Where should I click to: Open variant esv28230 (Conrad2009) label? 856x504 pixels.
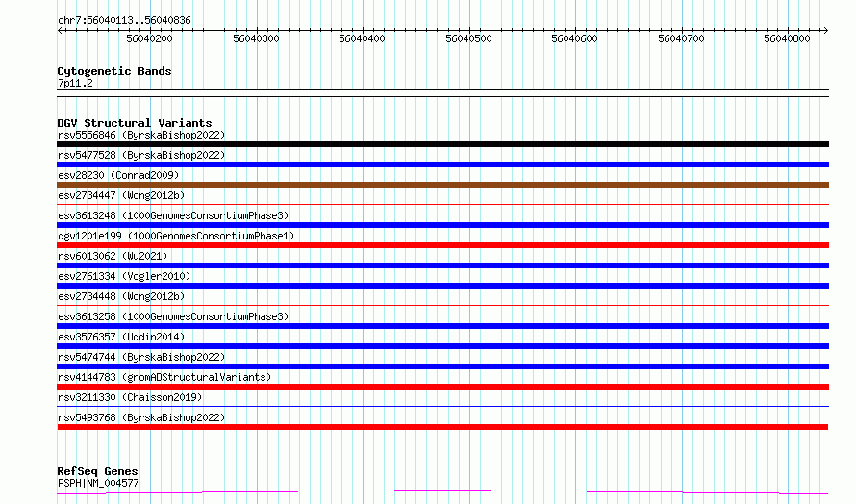coord(118,175)
